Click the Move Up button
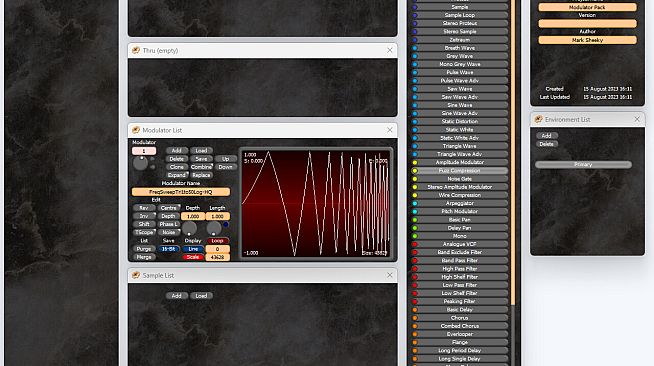The image size is (654, 366). pyautogui.click(x=225, y=159)
